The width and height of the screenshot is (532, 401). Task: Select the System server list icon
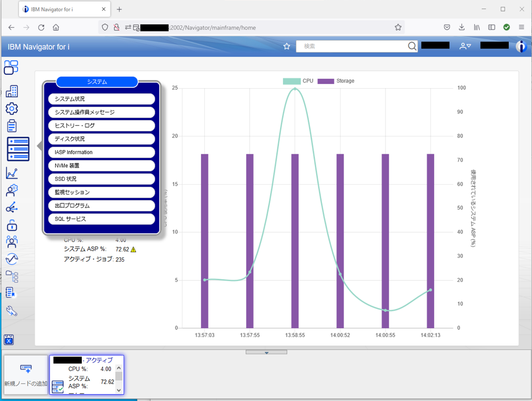18,149
